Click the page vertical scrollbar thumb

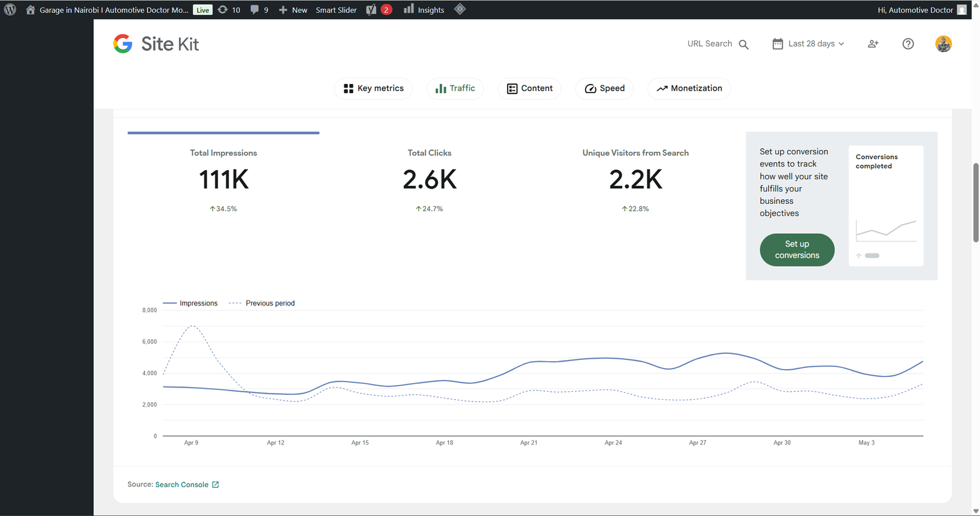pyautogui.click(x=976, y=203)
